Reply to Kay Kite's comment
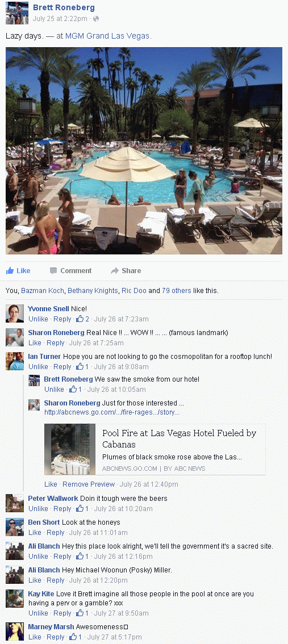 point(62,613)
